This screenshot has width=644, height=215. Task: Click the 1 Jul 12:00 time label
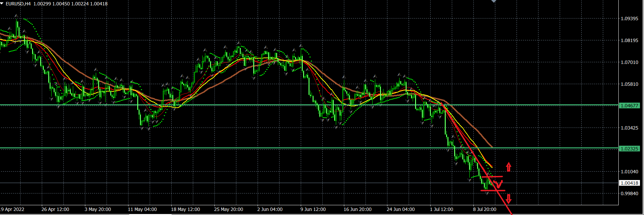(441, 209)
